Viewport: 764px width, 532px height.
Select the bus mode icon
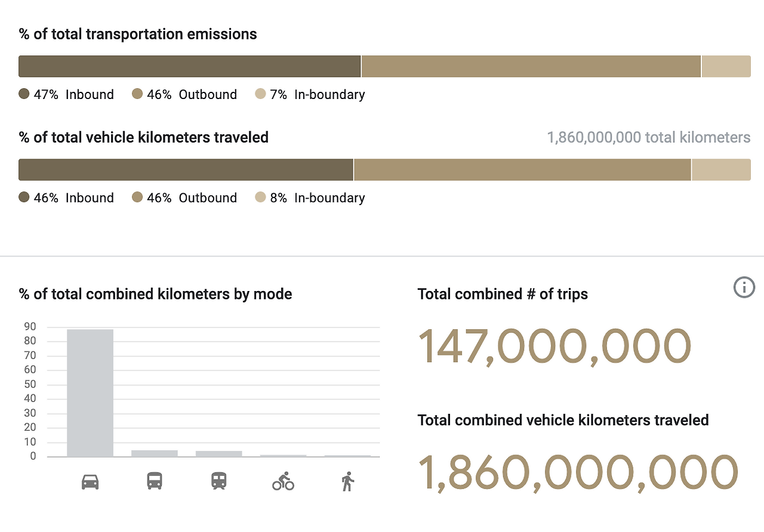tap(154, 481)
